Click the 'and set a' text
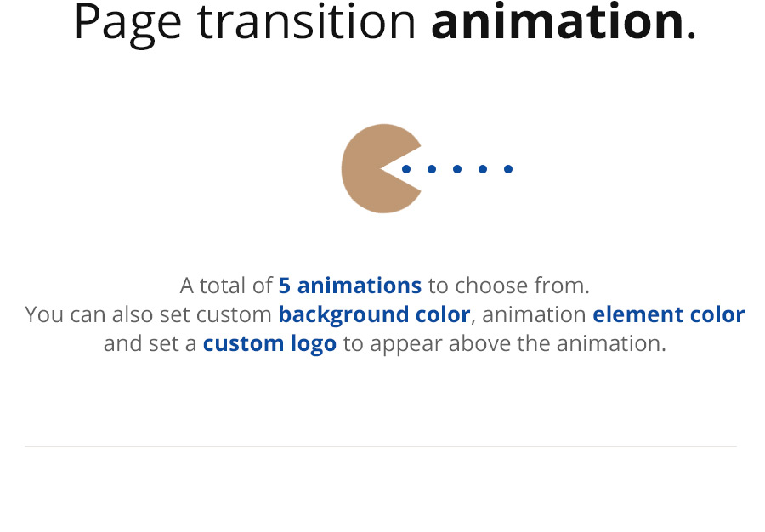 150,344
